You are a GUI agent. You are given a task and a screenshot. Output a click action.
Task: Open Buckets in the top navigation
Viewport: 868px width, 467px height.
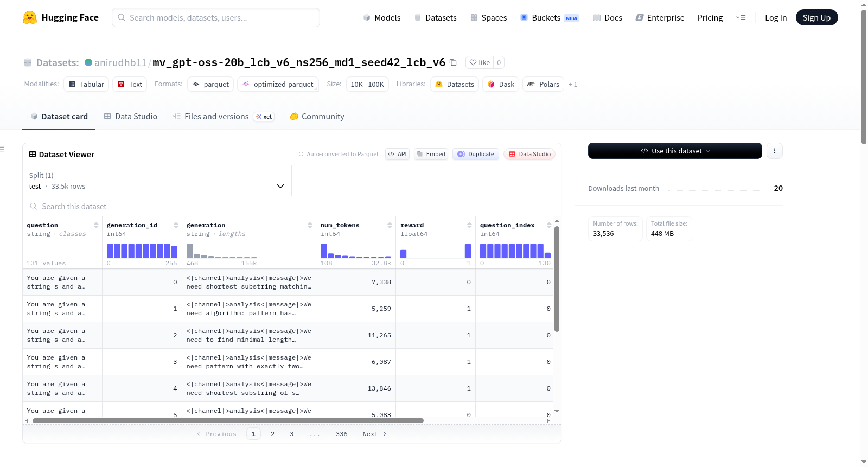coord(550,17)
